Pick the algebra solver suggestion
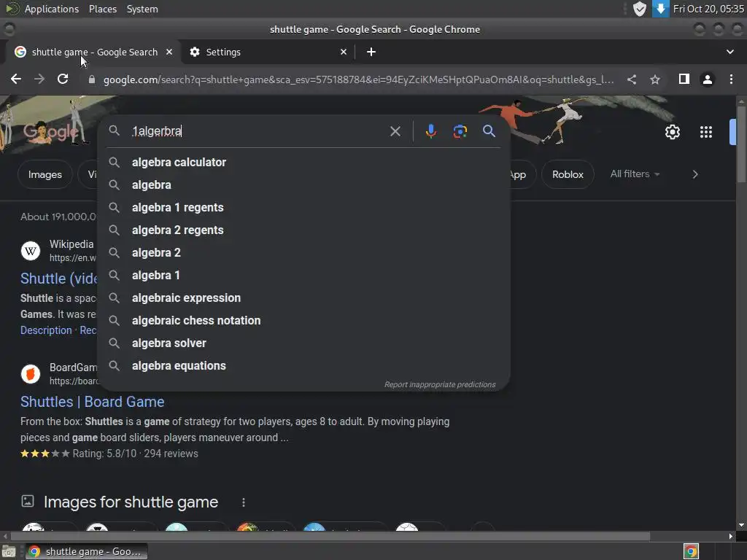 [x=304, y=343]
